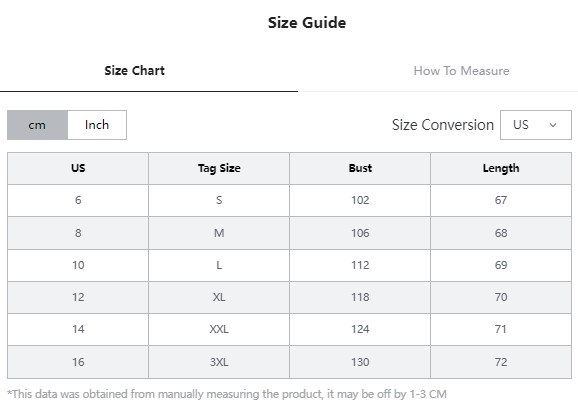Click the length value 67 cell
The height and width of the screenshot is (409, 578).
[x=501, y=200]
